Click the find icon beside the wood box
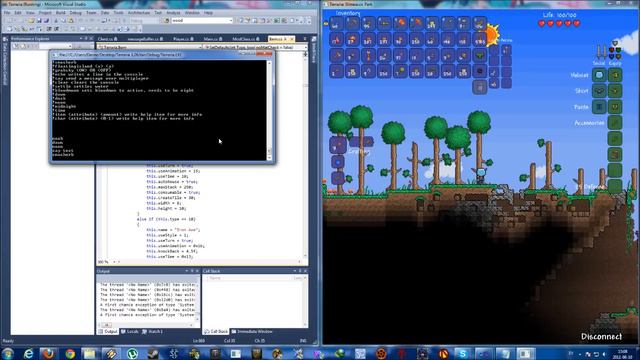The height and width of the screenshot is (360, 640). pyautogui.click(x=166, y=20)
